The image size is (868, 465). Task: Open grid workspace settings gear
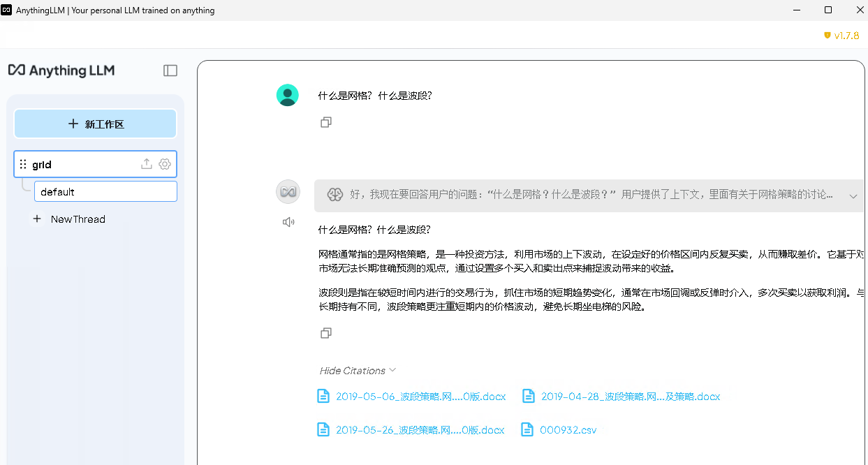165,164
